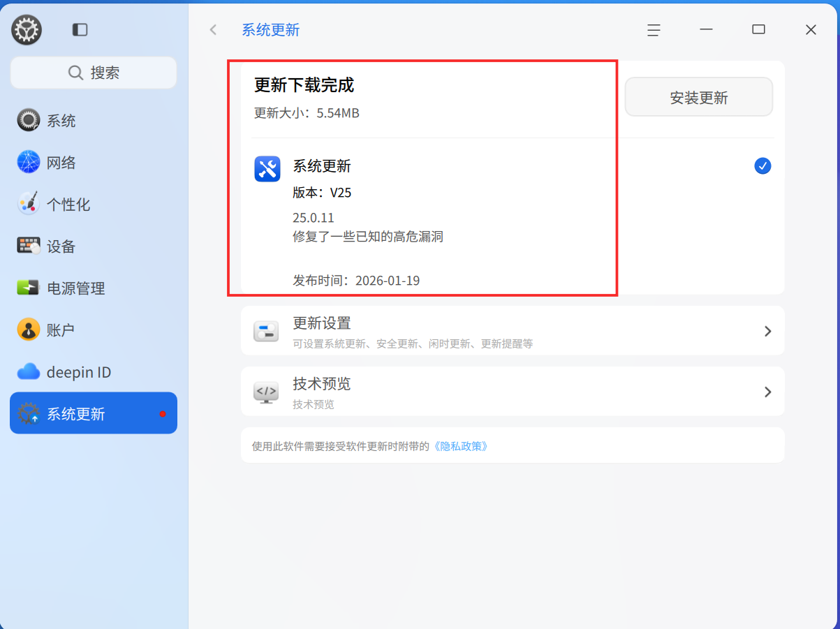Open the hamburger menu in title bar

[x=654, y=30]
